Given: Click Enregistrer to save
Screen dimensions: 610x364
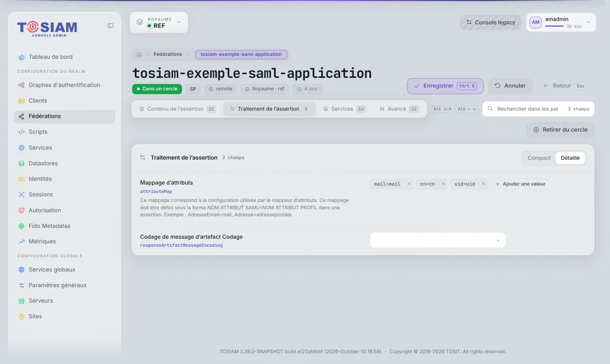Looking at the screenshot, I should point(445,86).
